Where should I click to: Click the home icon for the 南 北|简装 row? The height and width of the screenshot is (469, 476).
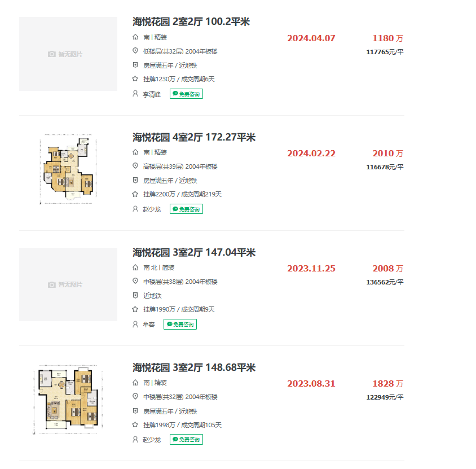click(134, 267)
